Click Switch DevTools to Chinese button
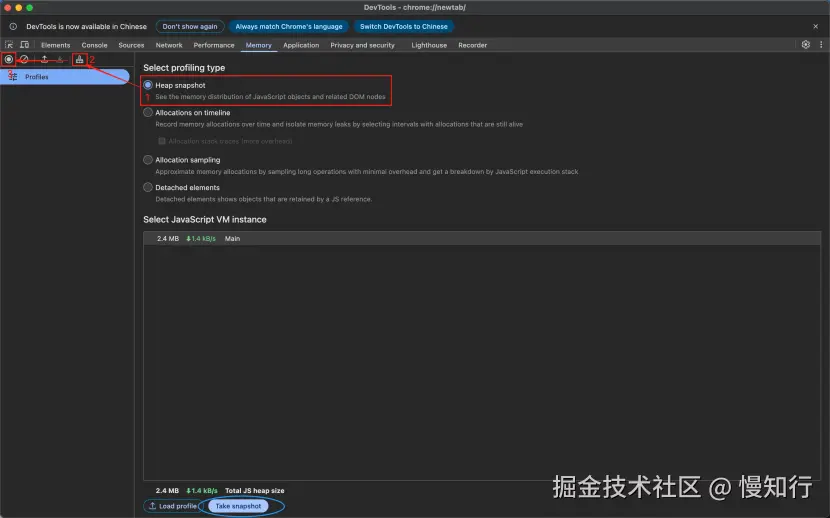Image resolution: width=830 pixels, height=518 pixels. [x=404, y=26]
